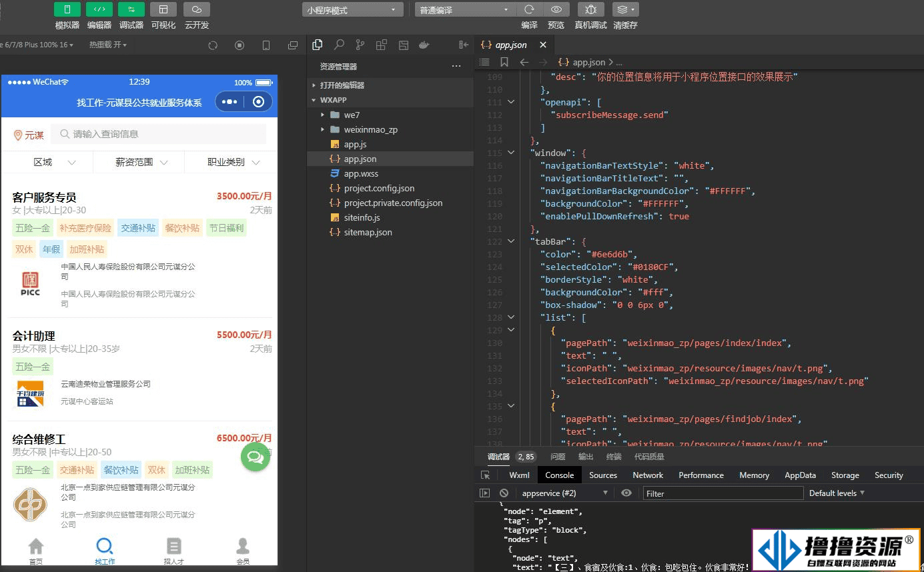
Task: Expand the 打开的编辑器 section
Action: pos(390,85)
